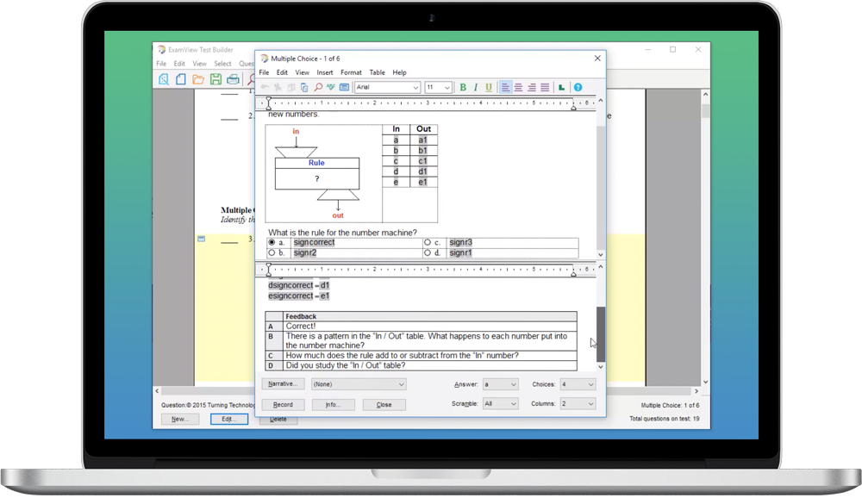Open the Table menu

click(378, 72)
